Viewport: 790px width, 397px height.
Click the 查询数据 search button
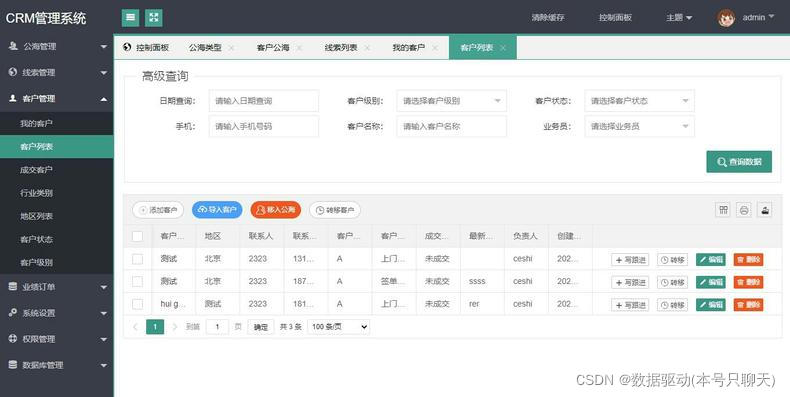[x=739, y=162]
